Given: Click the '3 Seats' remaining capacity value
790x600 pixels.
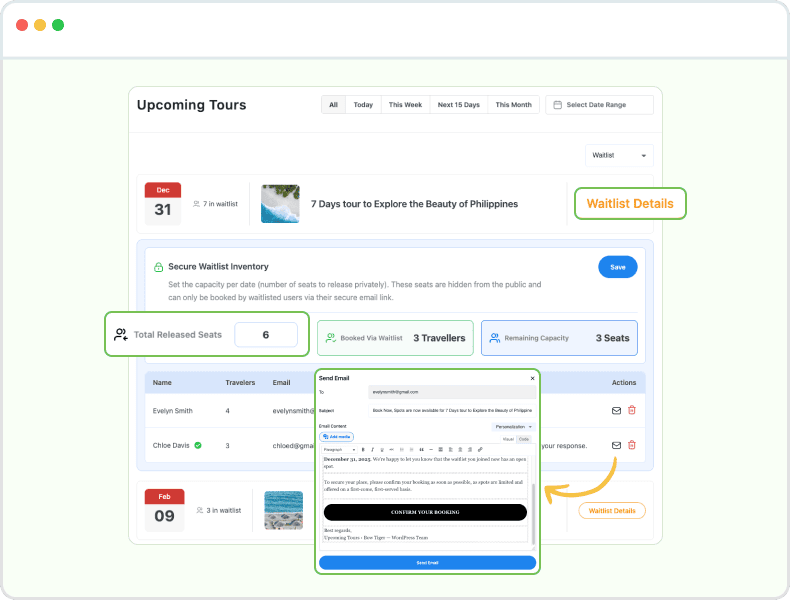Looking at the screenshot, I should click(x=613, y=338).
